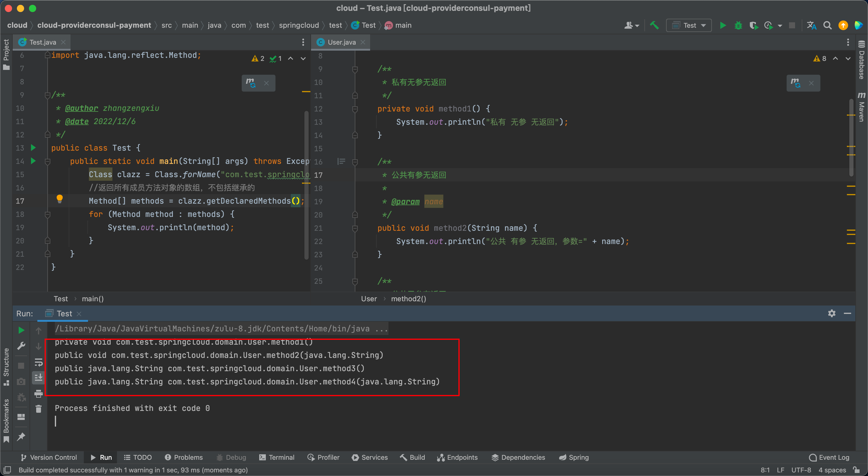This screenshot has height=476, width=868.
Task: Click the Build project hammer icon
Action: [x=654, y=25]
